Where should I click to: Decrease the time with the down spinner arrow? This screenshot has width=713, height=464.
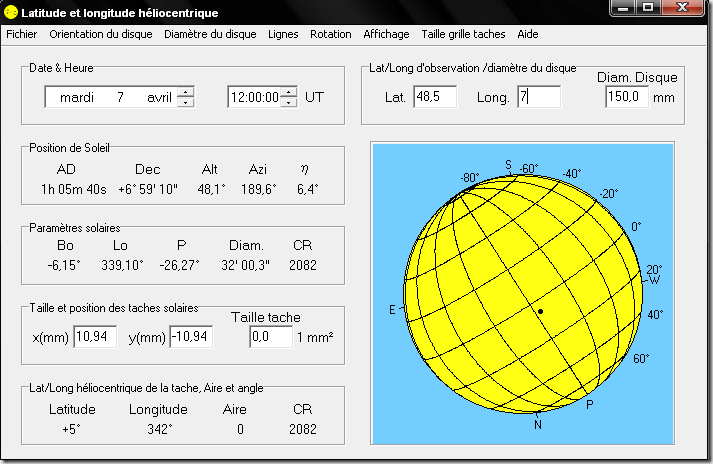point(289,102)
